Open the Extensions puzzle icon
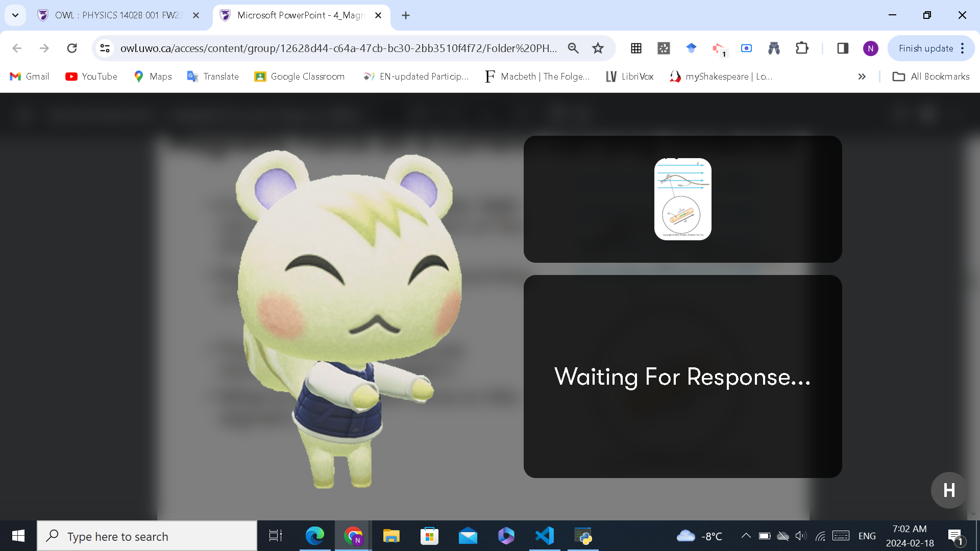 (802, 48)
